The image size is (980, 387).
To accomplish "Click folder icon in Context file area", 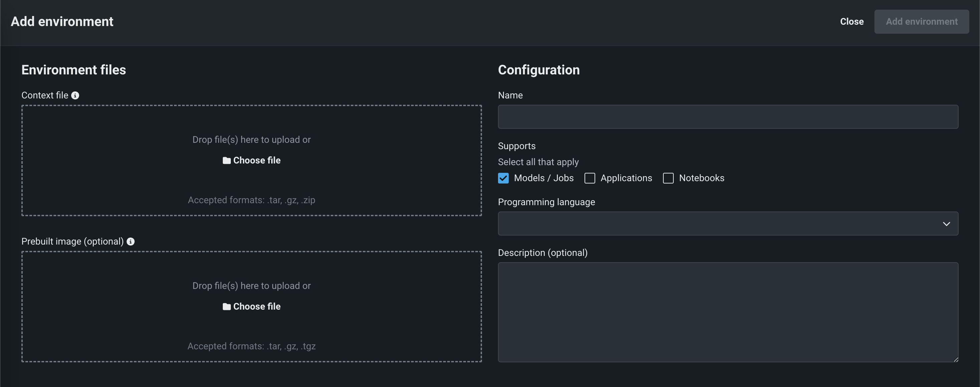I will 226,160.
